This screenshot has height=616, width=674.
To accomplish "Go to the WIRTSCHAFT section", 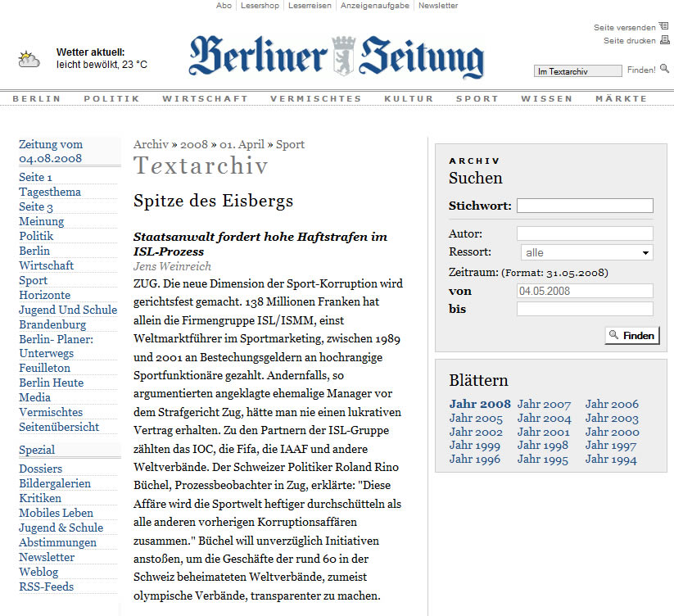I will [x=205, y=98].
